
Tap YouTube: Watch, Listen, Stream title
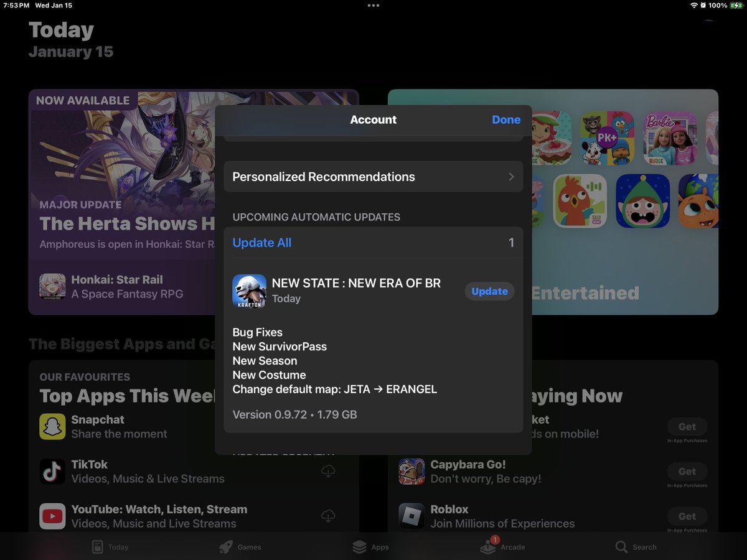point(159,510)
